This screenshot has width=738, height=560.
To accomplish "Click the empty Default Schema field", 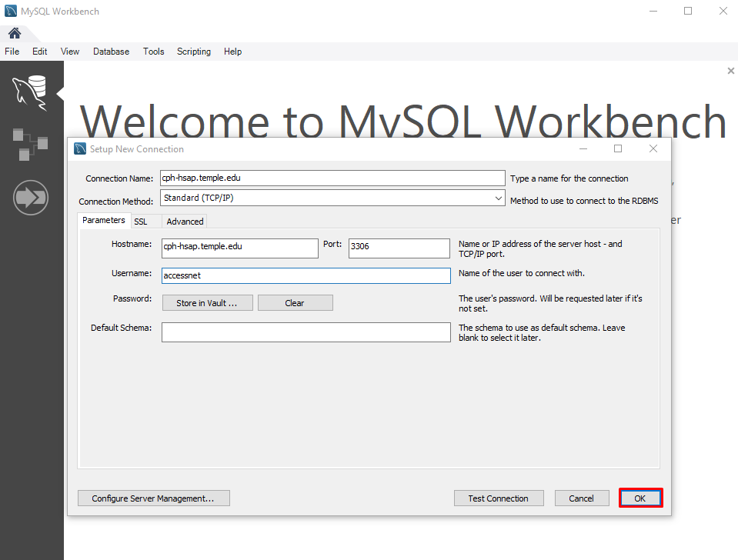I will pyautogui.click(x=306, y=332).
